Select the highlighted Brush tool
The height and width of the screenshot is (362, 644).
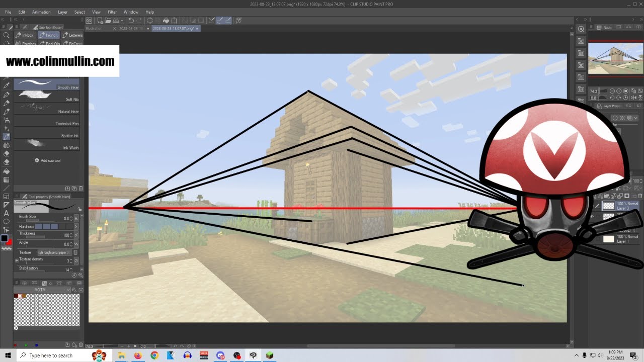[x=7, y=137]
